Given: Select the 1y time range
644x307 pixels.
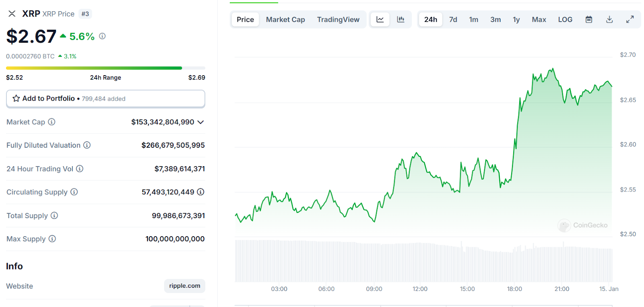Looking at the screenshot, I should [x=516, y=19].
